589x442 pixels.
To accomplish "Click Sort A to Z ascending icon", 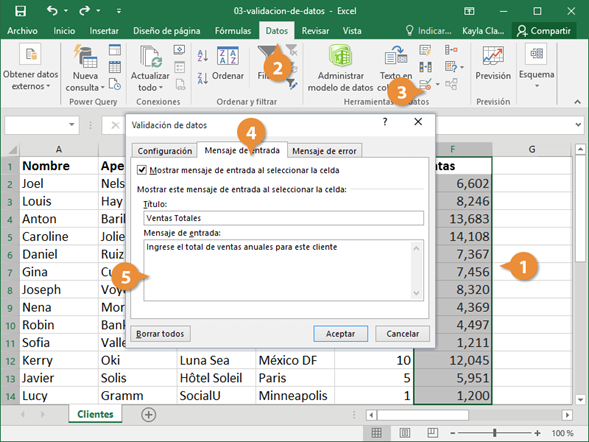I will pyautogui.click(x=202, y=56).
